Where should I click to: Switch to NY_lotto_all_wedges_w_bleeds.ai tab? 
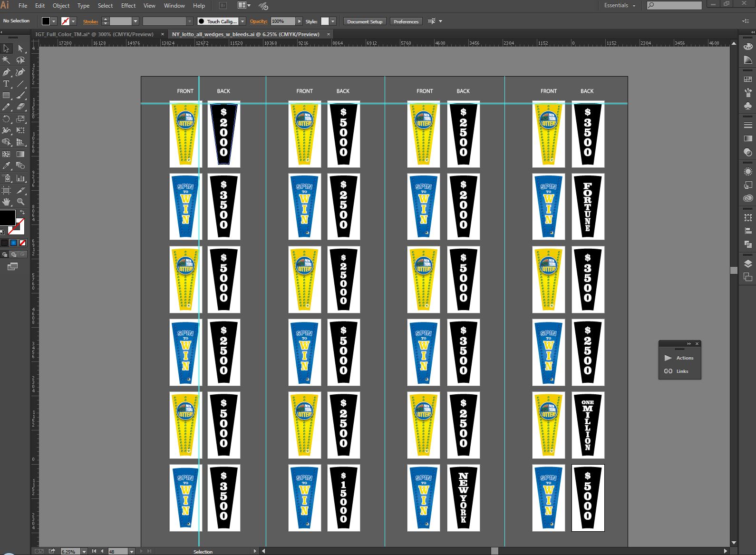click(x=245, y=34)
